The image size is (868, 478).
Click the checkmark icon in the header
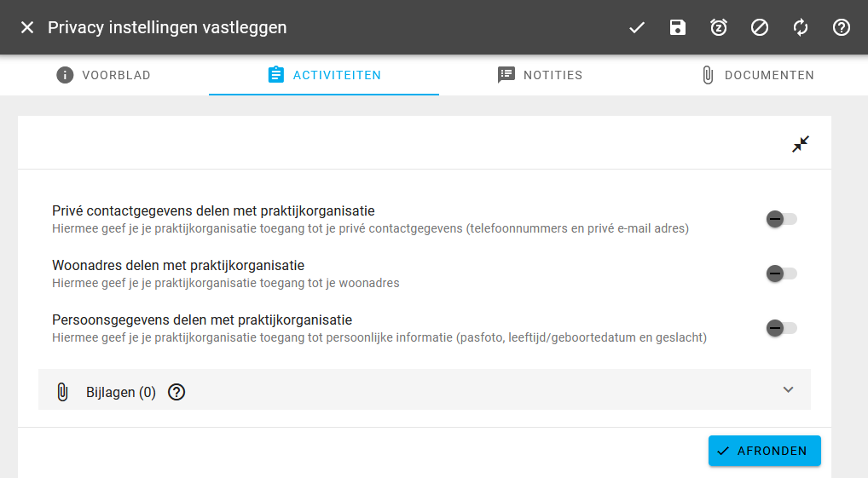[x=637, y=27]
